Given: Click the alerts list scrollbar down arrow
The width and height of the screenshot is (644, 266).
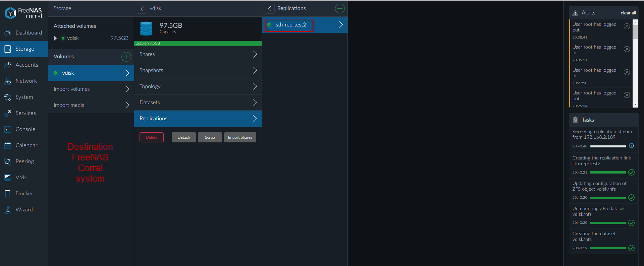Looking at the screenshot, I should point(635,105).
